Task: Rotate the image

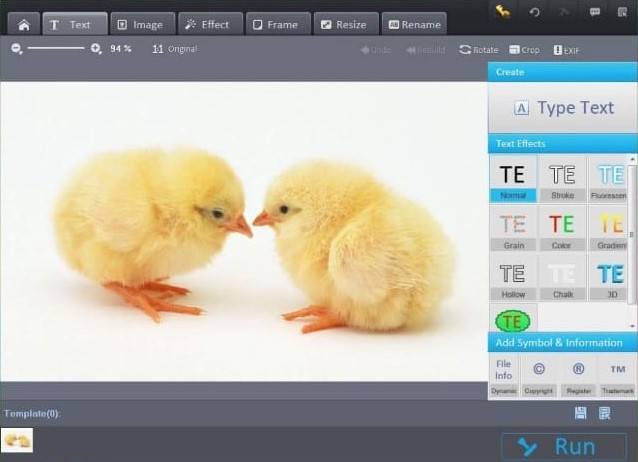Action: click(x=479, y=50)
